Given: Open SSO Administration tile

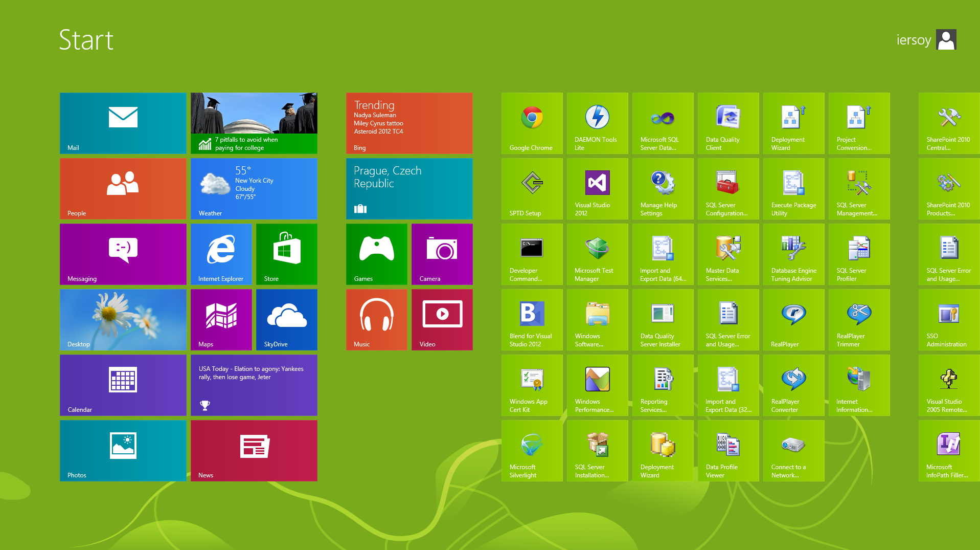Looking at the screenshot, I should point(949,320).
